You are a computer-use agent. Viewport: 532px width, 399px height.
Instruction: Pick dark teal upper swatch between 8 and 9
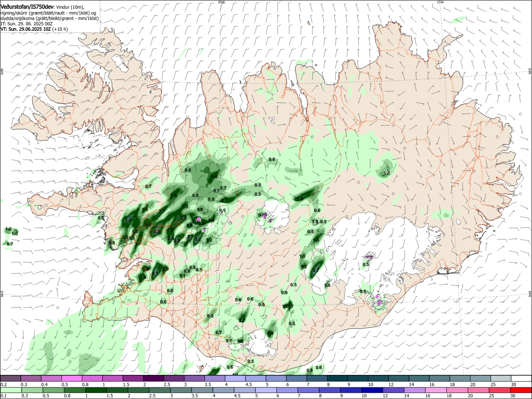pos(337,379)
